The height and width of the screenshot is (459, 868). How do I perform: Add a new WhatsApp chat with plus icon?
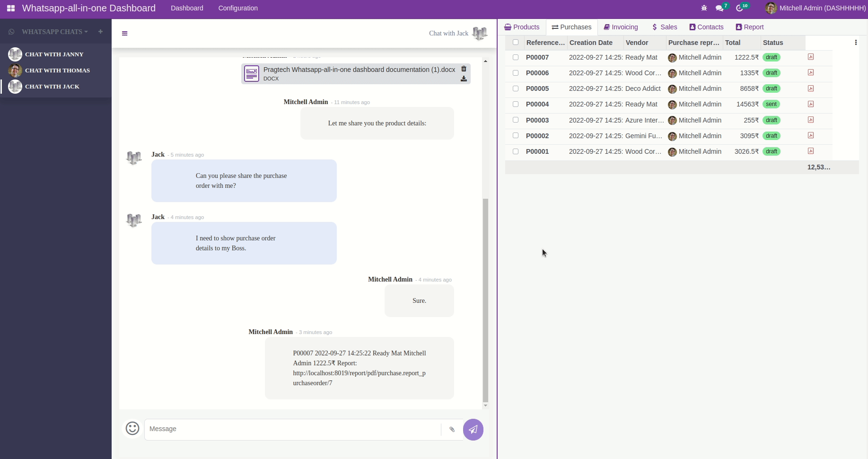click(x=100, y=32)
